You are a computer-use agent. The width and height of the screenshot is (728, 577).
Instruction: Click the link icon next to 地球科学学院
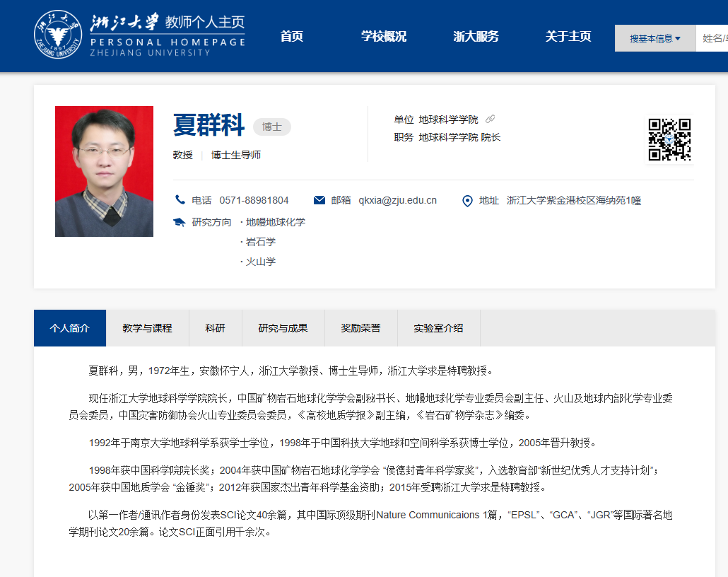pyautogui.click(x=490, y=120)
